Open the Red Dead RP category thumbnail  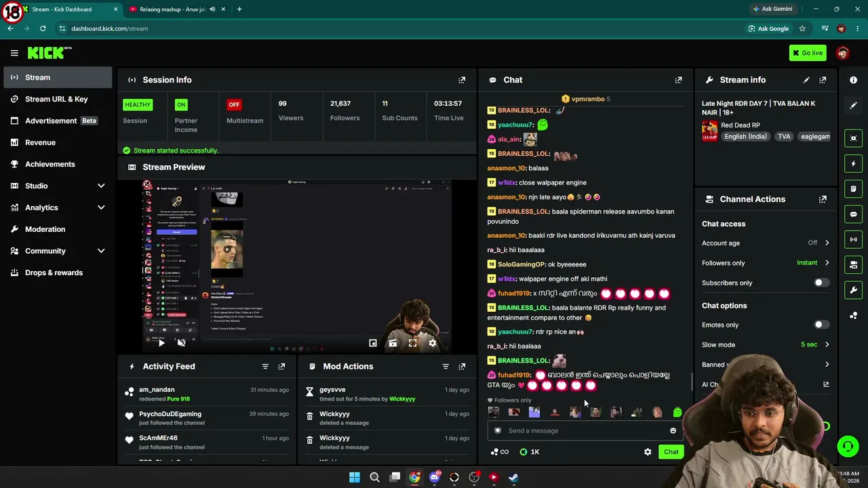710,131
